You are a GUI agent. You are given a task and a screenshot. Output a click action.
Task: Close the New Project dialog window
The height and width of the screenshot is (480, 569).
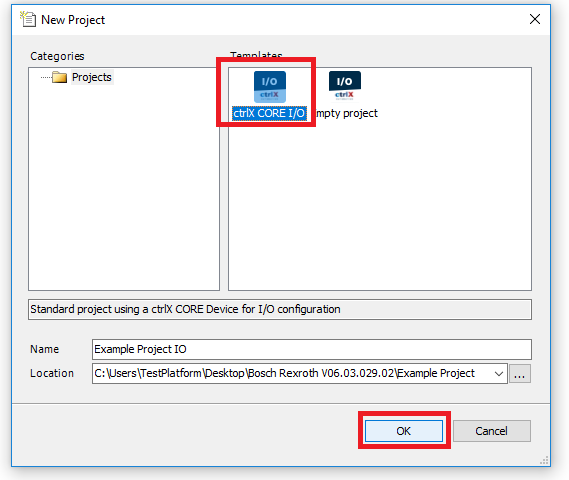tap(535, 19)
